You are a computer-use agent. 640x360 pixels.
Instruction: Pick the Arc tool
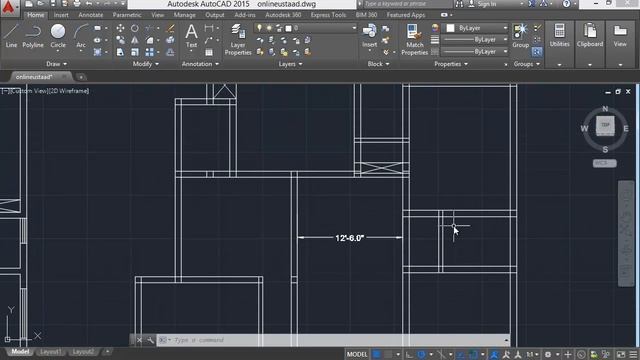81,36
